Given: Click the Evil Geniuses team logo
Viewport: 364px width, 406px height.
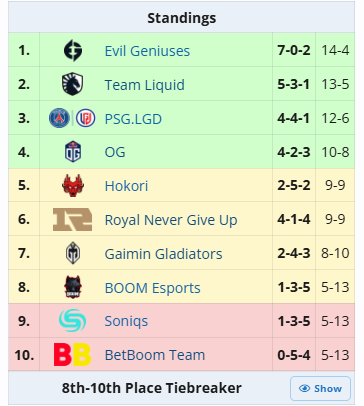Looking at the screenshot, I should [x=73, y=51].
